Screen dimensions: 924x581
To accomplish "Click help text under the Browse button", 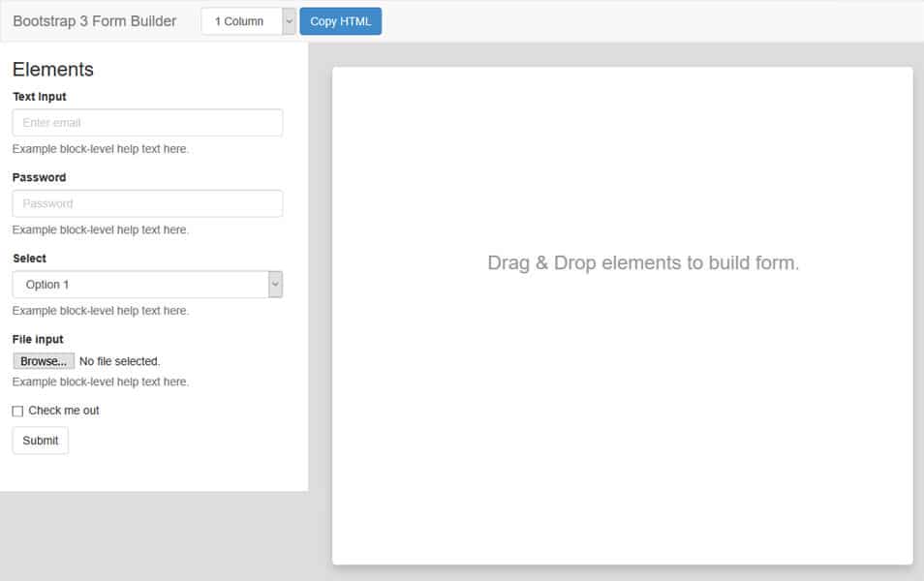I will coord(101,382).
